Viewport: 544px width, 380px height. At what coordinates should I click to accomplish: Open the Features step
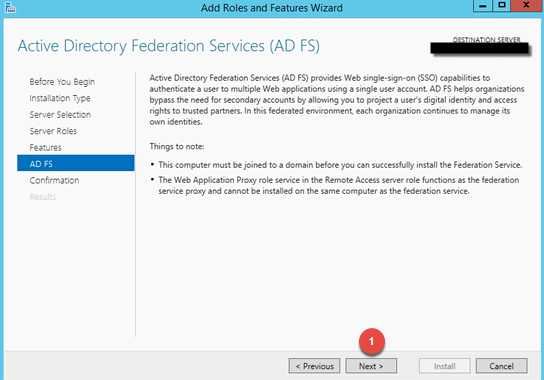pos(45,147)
